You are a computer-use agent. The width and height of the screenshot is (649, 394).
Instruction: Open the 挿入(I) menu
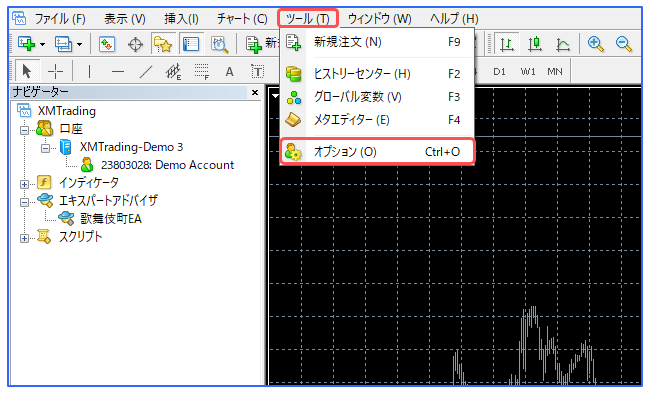coord(181,19)
